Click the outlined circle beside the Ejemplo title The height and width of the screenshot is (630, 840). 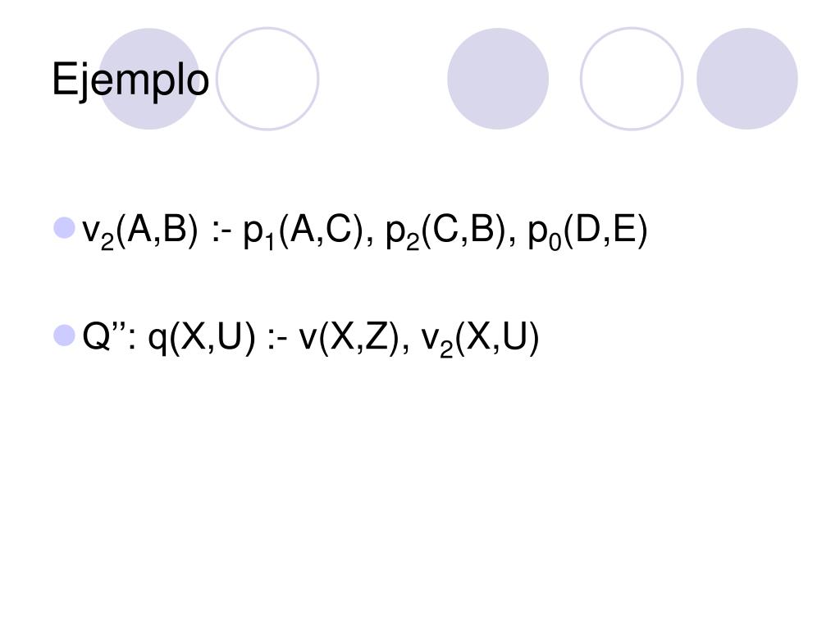point(267,79)
